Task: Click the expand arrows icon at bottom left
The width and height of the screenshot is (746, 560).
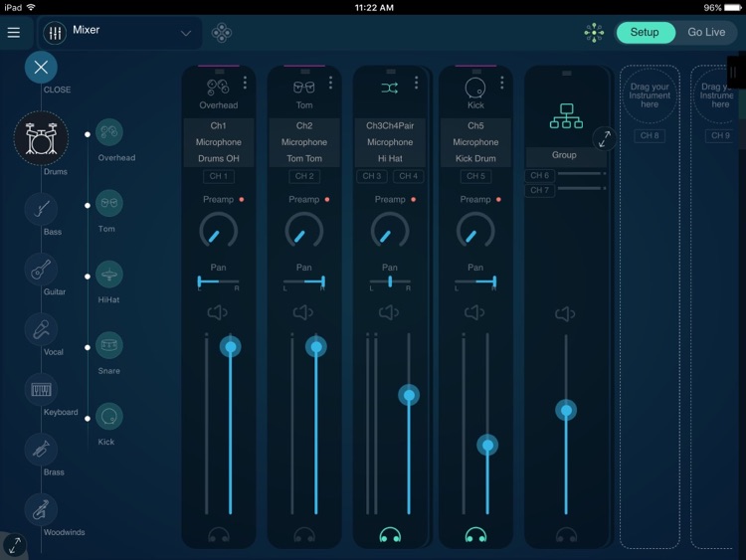Action: pyautogui.click(x=15, y=545)
